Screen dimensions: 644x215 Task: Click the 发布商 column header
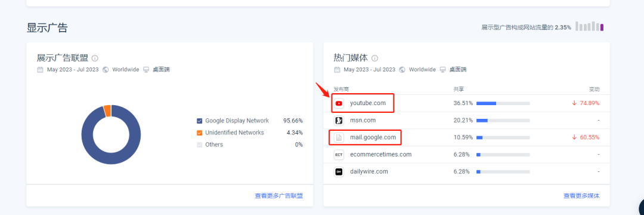coord(341,89)
